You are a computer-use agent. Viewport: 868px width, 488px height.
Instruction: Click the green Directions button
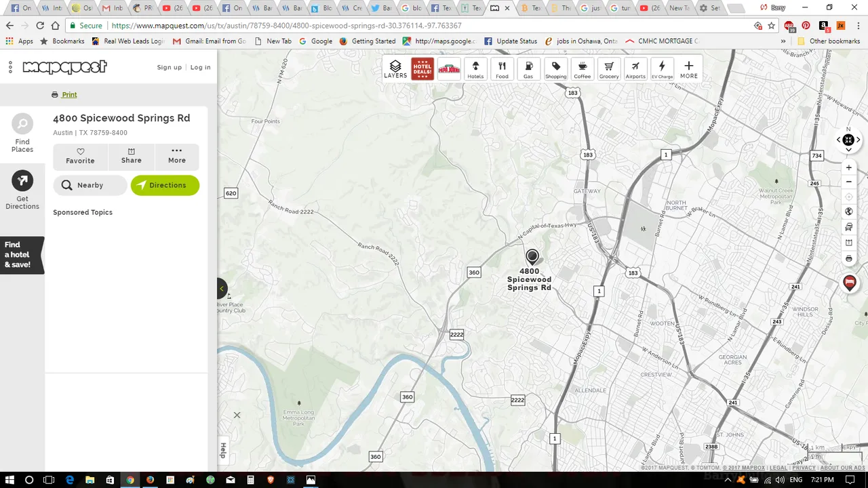click(x=165, y=185)
